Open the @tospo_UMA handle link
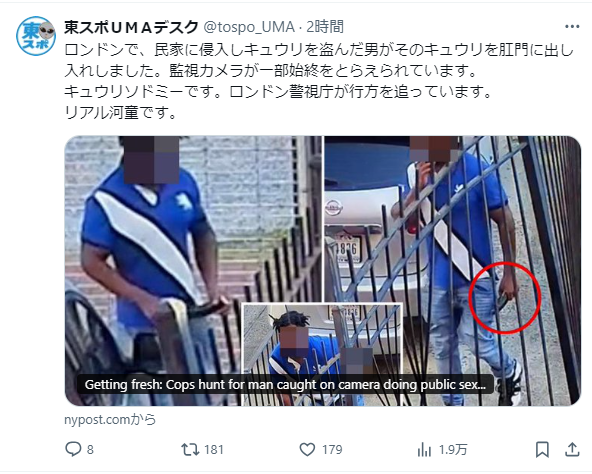Image resolution: width=592 pixels, height=474 pixels. pyautogui.click(x=249, y=27)
